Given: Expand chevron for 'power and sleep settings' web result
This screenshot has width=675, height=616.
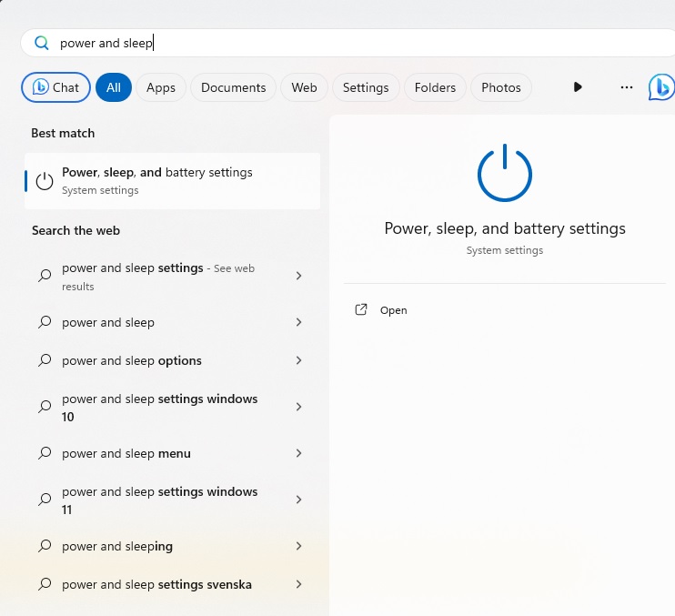Looking at the screenshot, I should 298,276.
